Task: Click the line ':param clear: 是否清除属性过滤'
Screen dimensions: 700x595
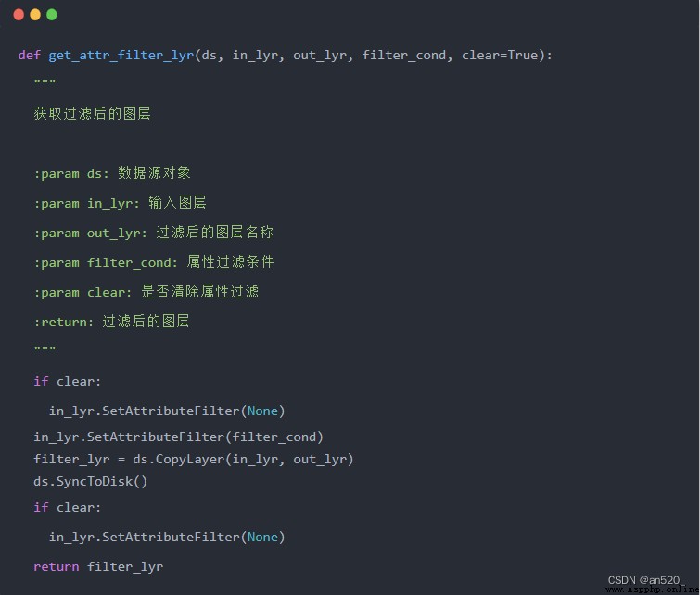Action: [146, 292]
